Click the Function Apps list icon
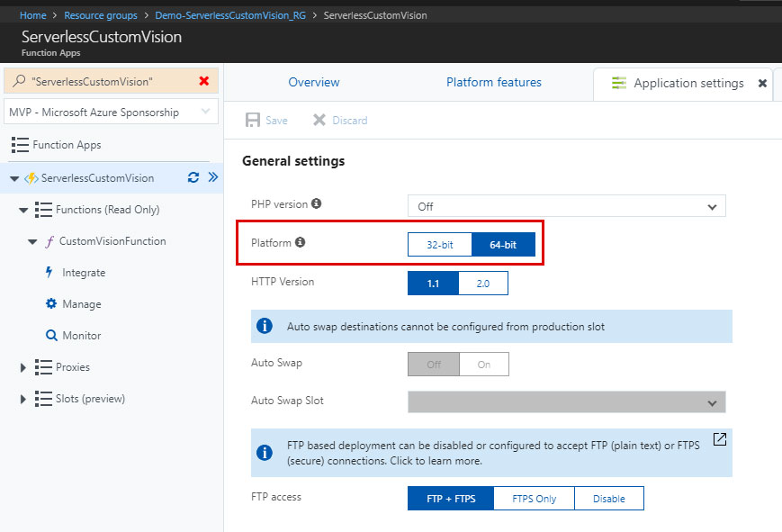Screen dimensions: 782x532 20,145
